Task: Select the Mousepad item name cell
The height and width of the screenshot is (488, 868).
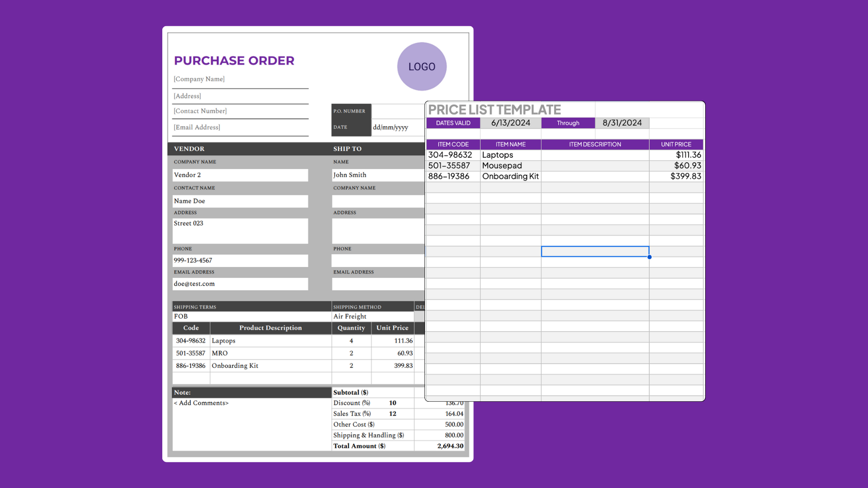Action: [x=502, y=165]
